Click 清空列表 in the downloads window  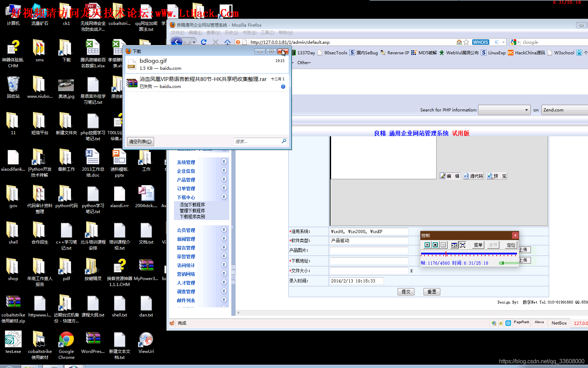[x=140, y=142]
